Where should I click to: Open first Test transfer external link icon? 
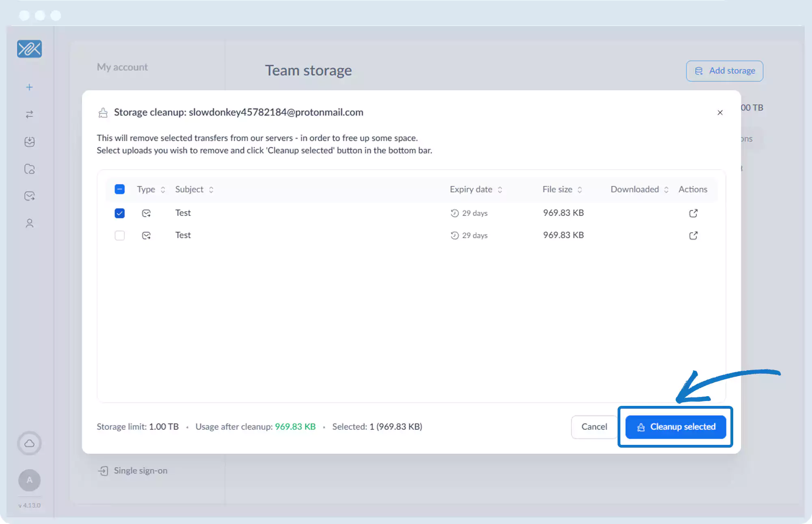(x=693, y=213)
